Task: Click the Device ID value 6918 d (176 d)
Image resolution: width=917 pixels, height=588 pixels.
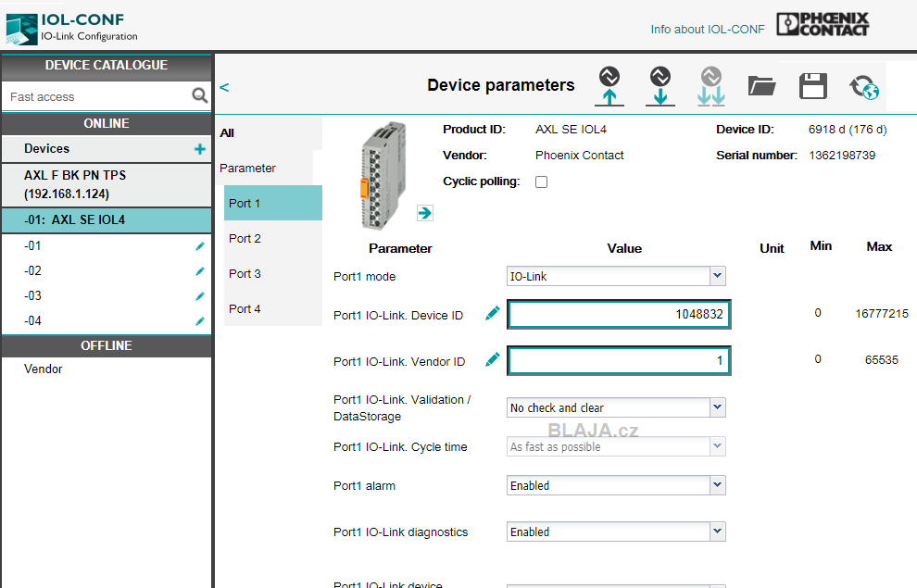Action: point(848,129)
